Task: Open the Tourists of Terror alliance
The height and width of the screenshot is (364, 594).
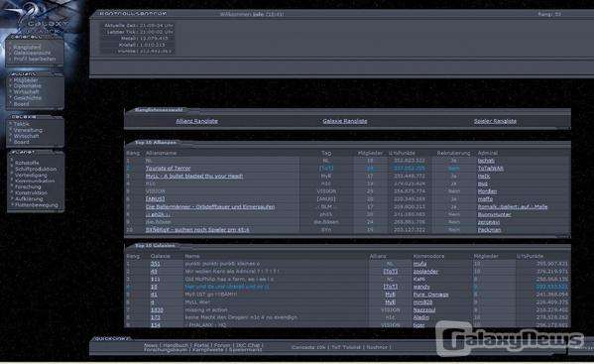Action: 168,169
